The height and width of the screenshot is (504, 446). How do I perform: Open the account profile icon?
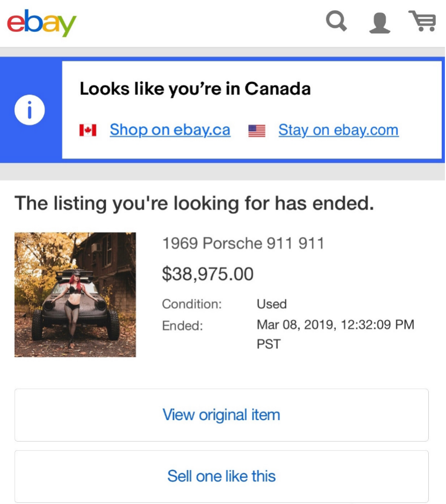379,23
